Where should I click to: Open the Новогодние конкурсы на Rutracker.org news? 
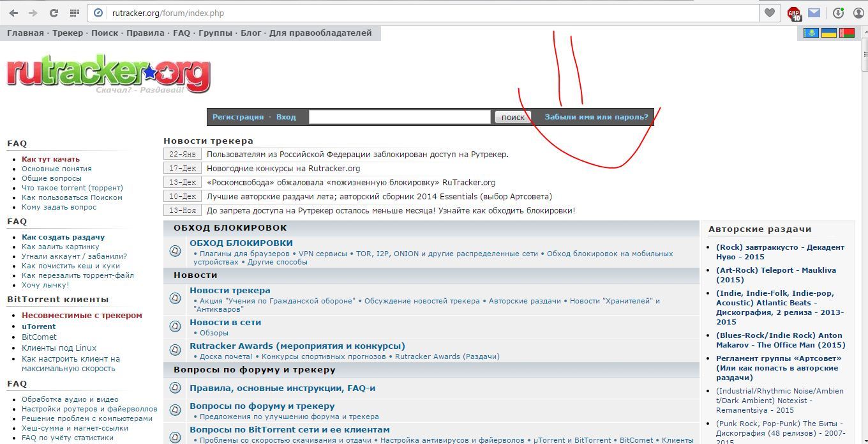point(283,168)
